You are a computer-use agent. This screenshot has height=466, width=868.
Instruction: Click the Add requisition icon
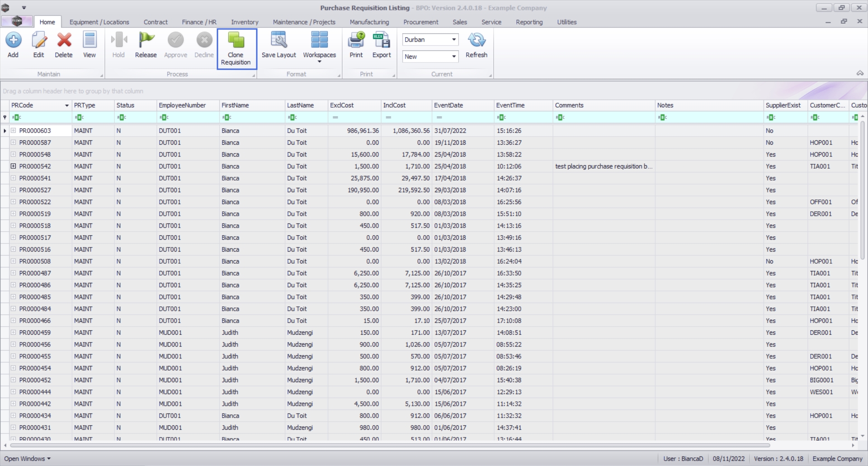click(13, 40)
